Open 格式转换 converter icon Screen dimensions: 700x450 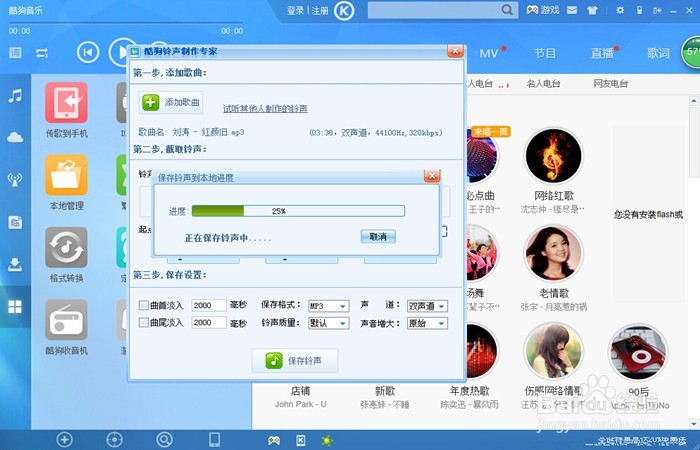[66, 247]
